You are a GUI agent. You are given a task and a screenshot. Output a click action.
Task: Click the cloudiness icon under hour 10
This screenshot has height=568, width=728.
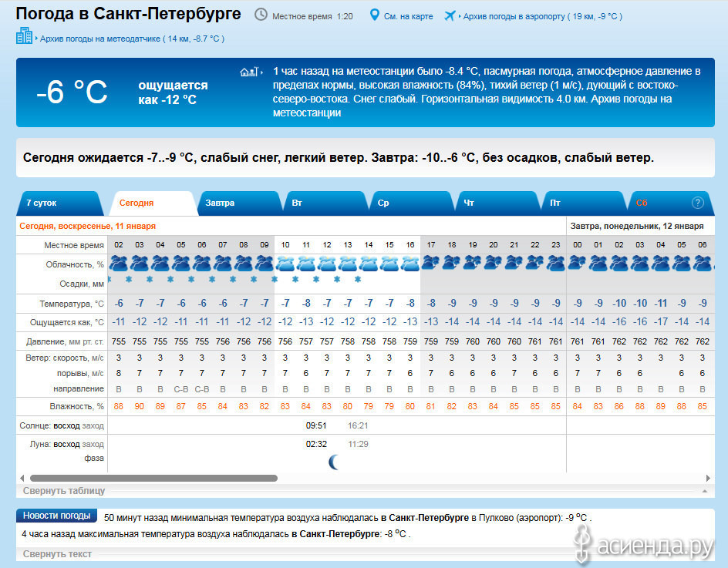pyautogui.click(x=285, y=264)
